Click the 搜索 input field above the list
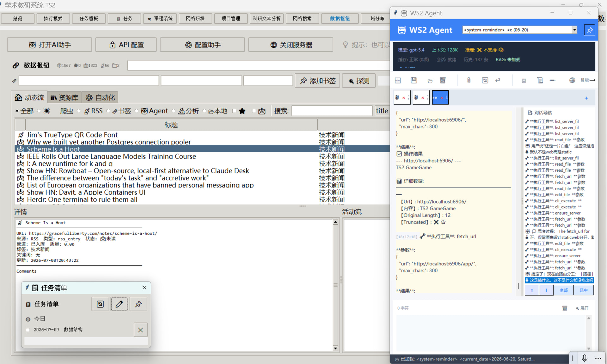The height and width of the screenshot is (364, 607). (x=332, y=111)
